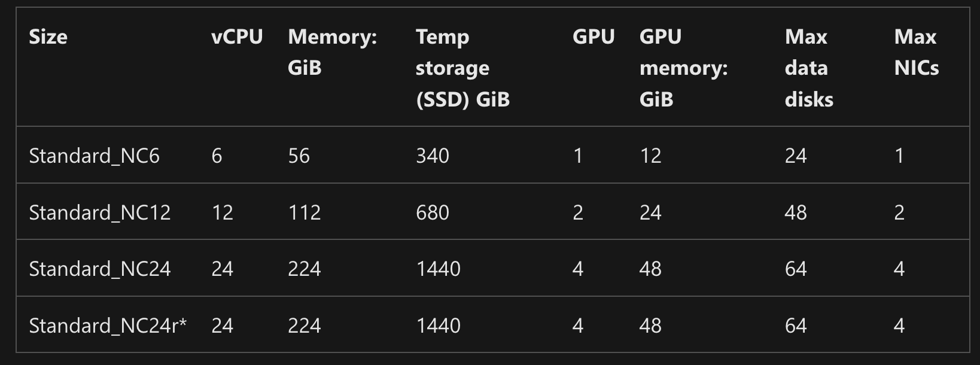Click Standard_NC12's max data disks value 48
The image size is (980, 365).
796,212
